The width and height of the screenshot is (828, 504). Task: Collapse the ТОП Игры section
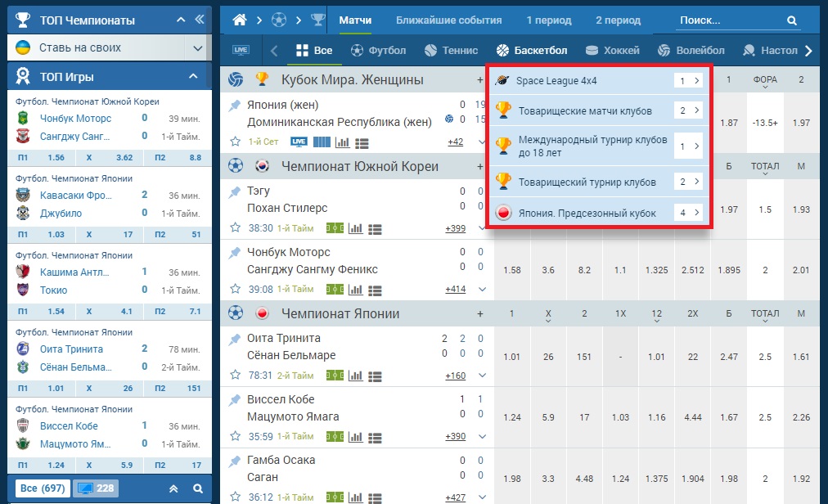(x=193, y=76)
